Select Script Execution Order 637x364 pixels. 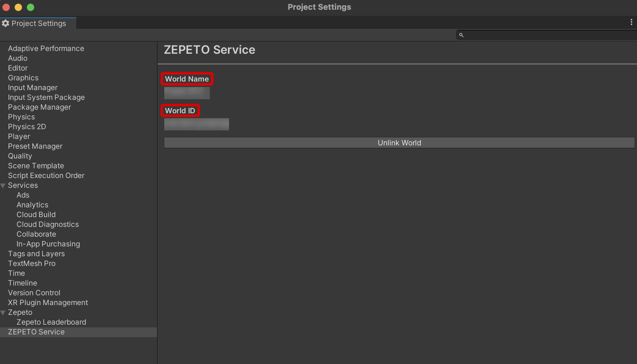pos(46,175)
